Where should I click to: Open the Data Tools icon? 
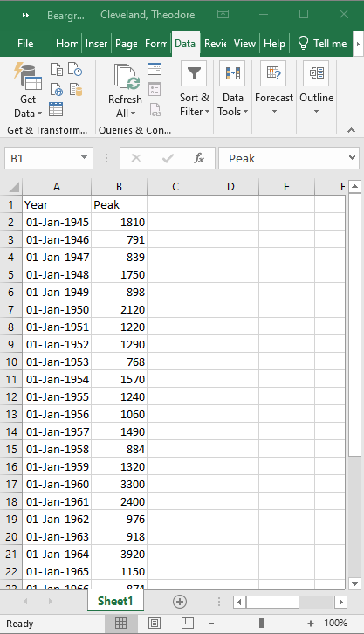click(232, 73)
